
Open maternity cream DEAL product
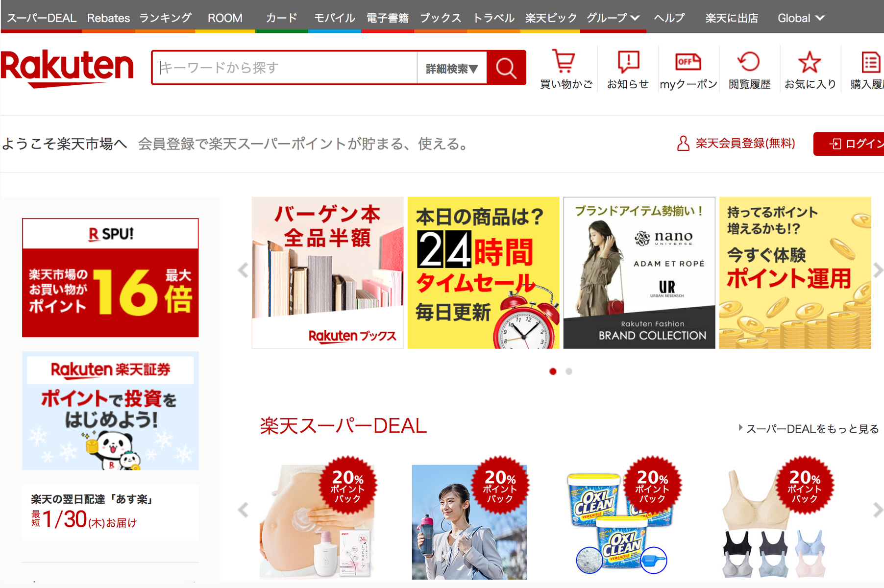point(317,522)
